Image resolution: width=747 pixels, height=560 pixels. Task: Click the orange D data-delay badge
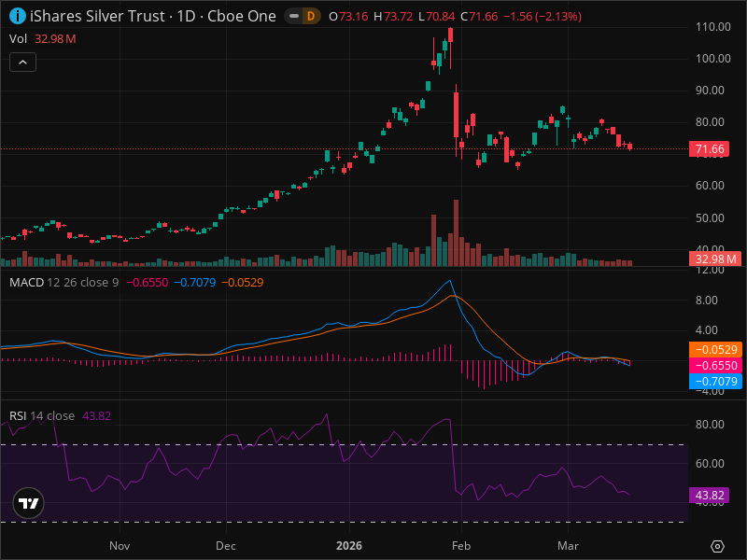[311, 17]
